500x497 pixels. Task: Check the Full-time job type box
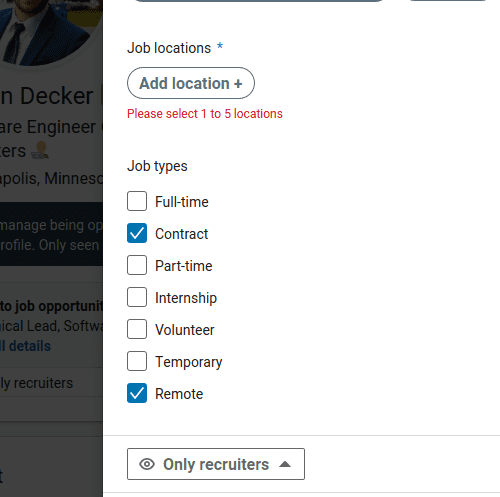tap(137, 201)
